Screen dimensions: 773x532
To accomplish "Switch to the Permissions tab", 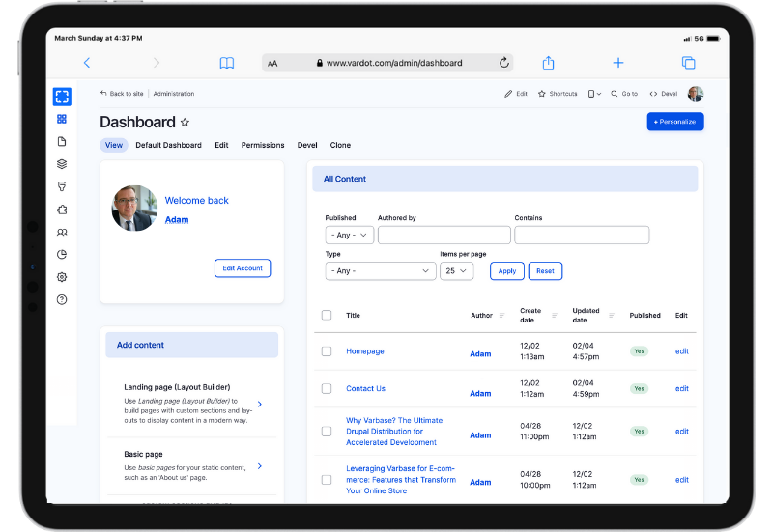I will tap(263, 145).
